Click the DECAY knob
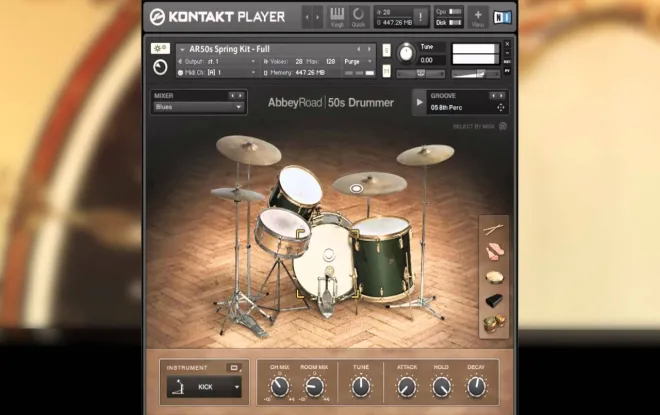The height and width of the screenshot is (415, 660). [476, 387]
